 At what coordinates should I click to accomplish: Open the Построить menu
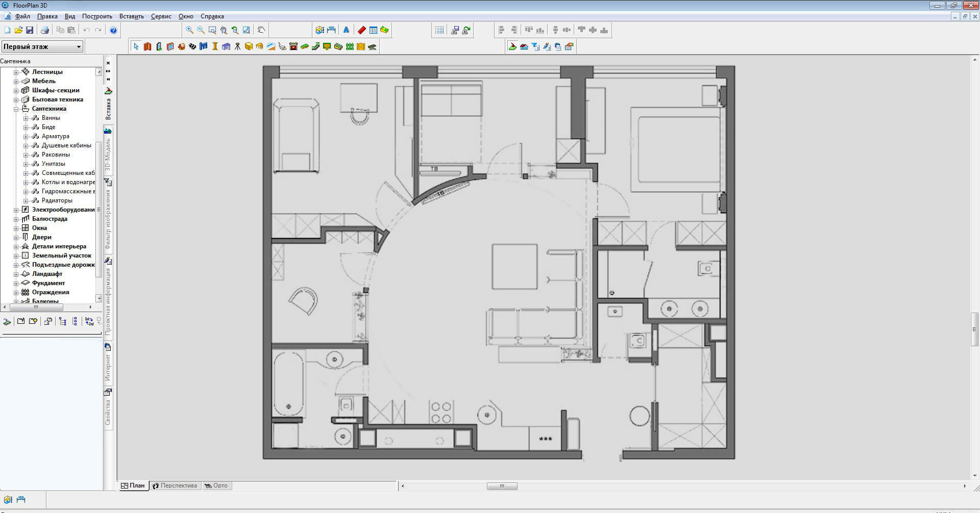pos(96,16)
